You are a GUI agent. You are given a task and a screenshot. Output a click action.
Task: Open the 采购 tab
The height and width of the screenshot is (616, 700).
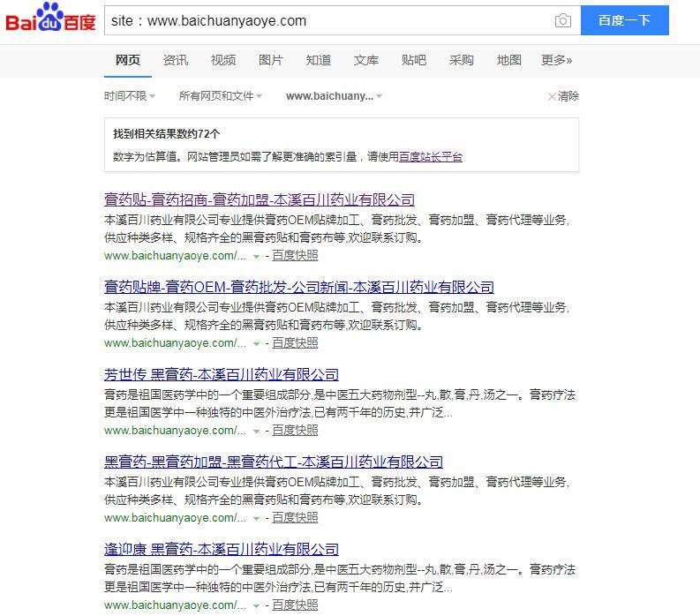click(x=461, y=60)
